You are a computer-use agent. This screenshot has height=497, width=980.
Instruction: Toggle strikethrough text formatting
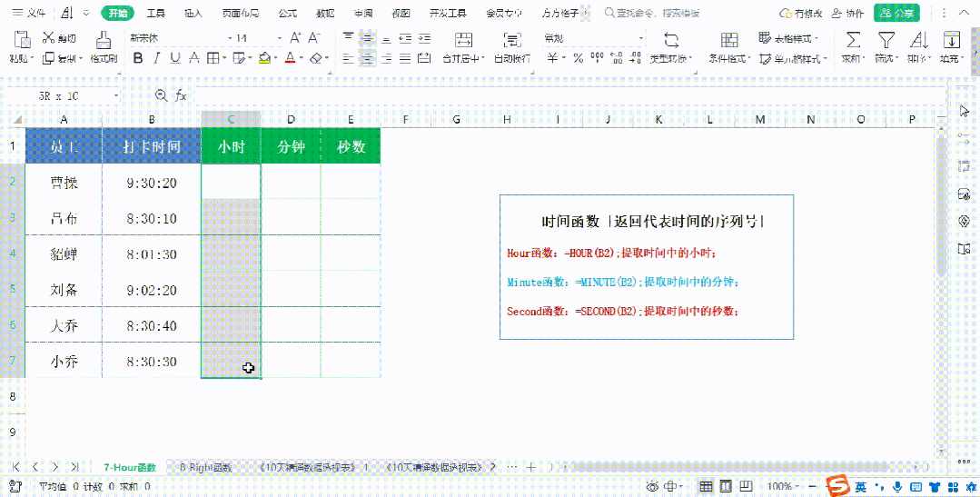click(x=194, y=58)
